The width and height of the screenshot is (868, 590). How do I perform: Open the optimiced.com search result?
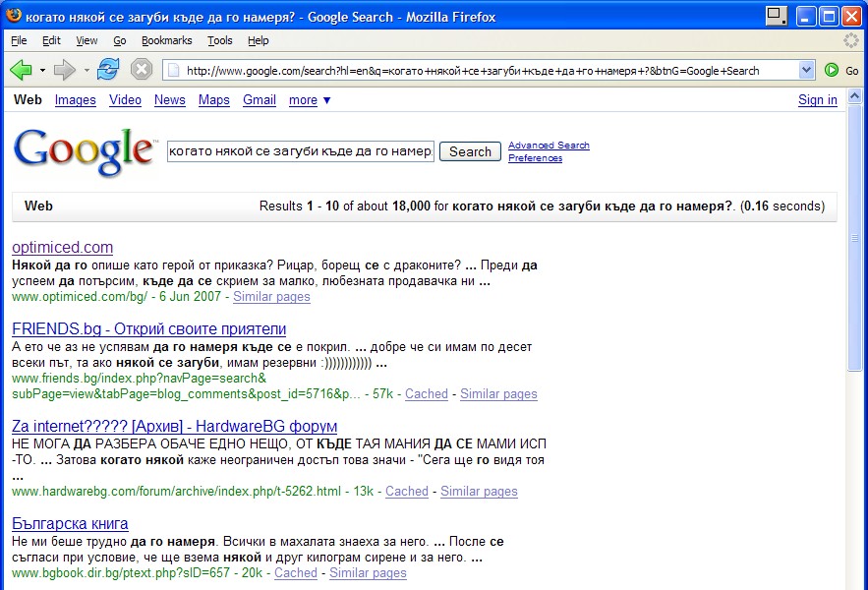click(63, 247)
